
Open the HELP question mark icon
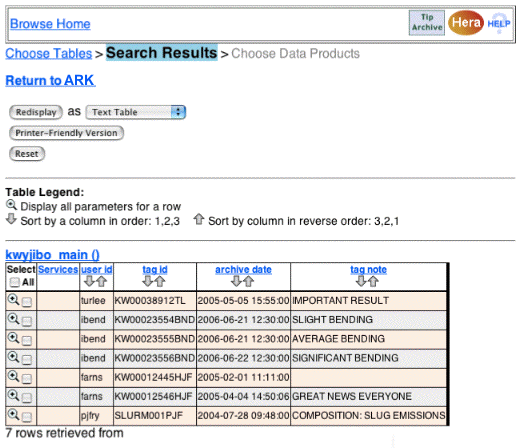coord(499,23)
